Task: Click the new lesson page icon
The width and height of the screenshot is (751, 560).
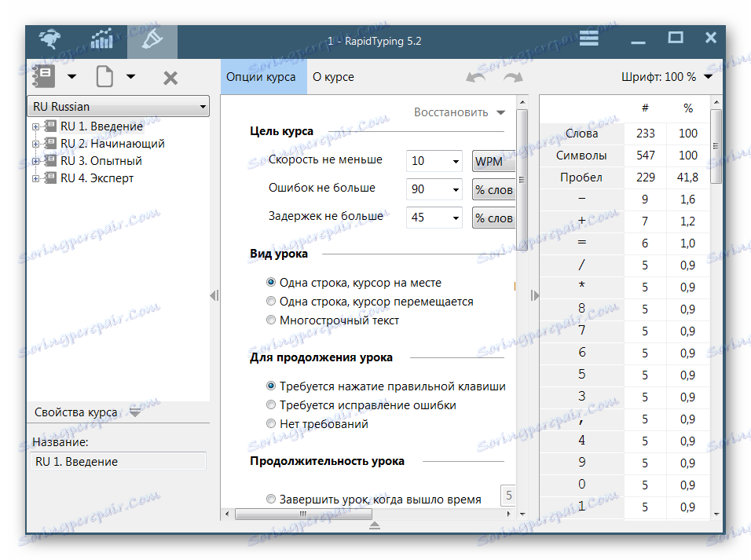Action: (x=104, y=77)
